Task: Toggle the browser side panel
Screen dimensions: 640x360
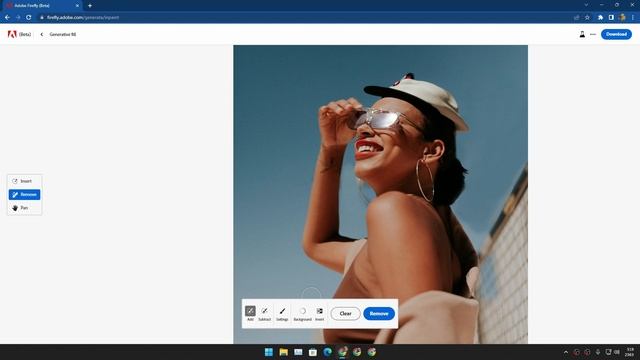Action: tap(611, 17)
